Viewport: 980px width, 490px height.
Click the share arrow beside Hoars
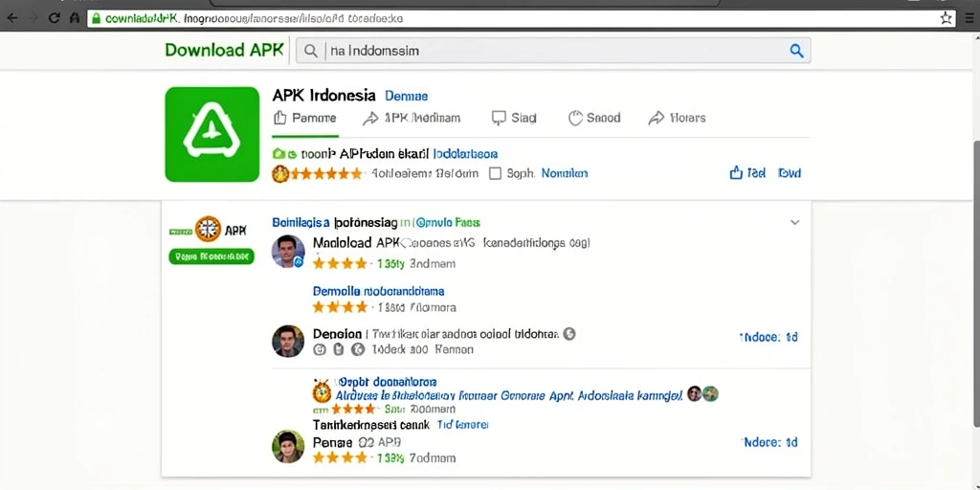click(657, 118)
